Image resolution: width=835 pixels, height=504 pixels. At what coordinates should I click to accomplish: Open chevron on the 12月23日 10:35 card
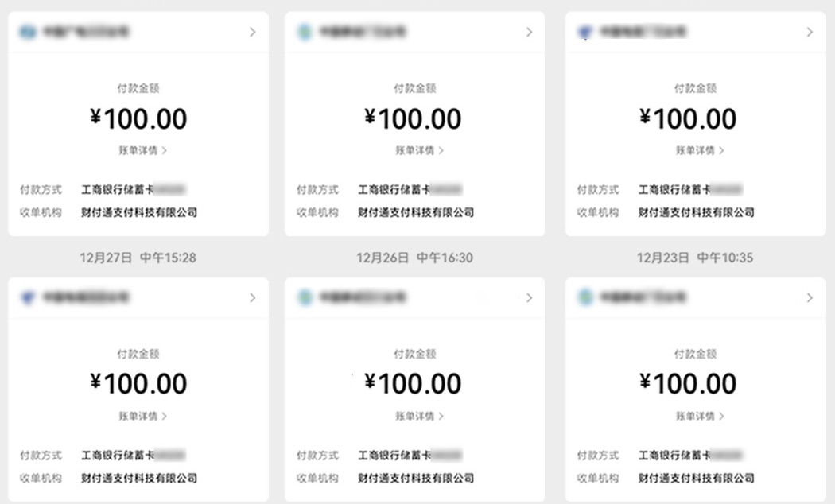[810, 298]
